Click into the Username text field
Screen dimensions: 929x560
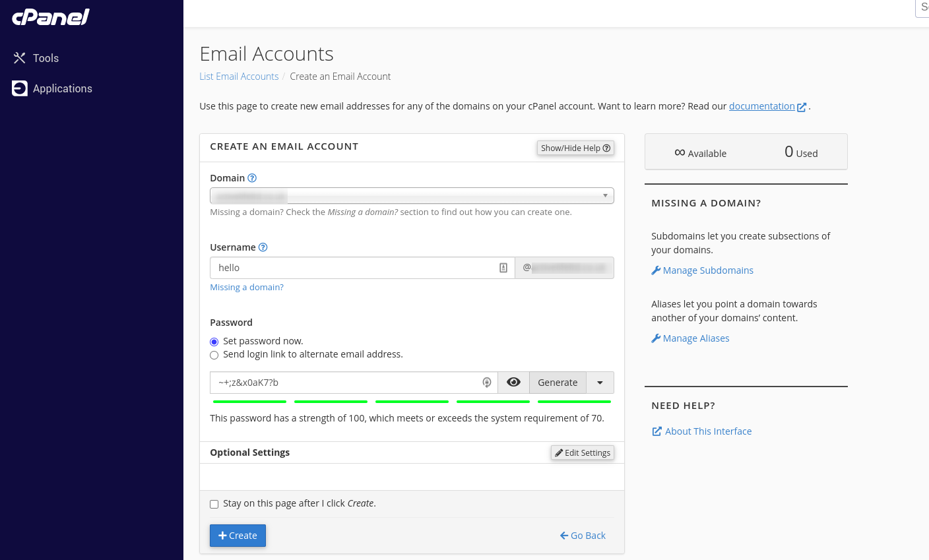click(353, 268)
